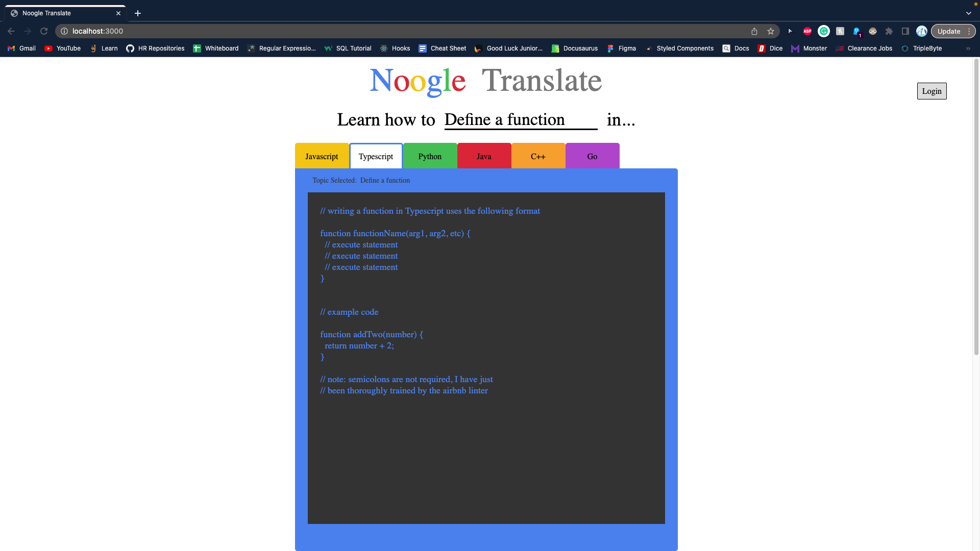Select the C++ language option
Image resolution: width=980 pixels, height=551 pixels.
pos(538,156)
